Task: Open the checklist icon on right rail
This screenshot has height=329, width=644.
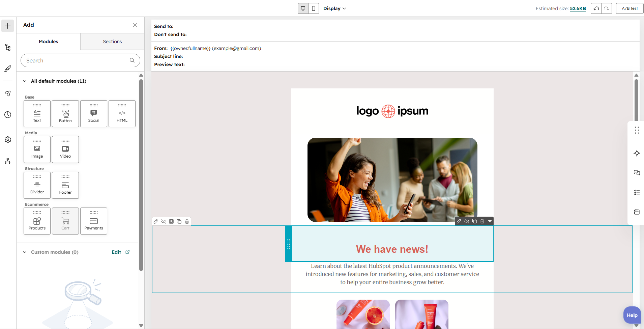Action: coord(637,192)
